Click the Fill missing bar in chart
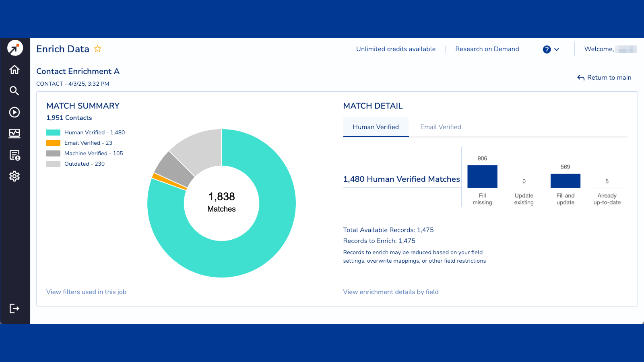 click(x=482, y=177)
